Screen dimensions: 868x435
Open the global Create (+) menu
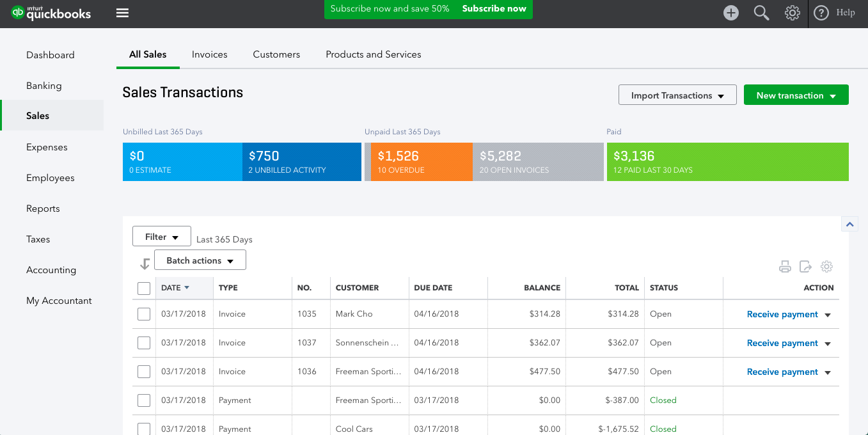[730, 12]
